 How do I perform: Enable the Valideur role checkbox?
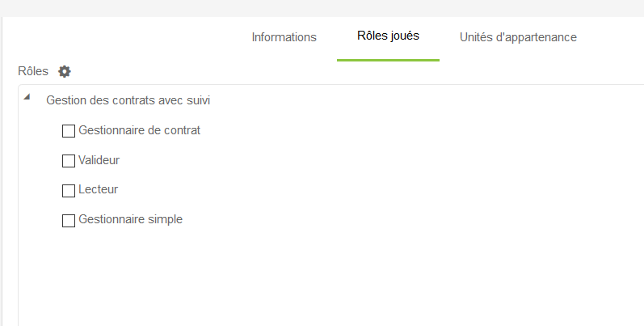click(x=69, y=161)
